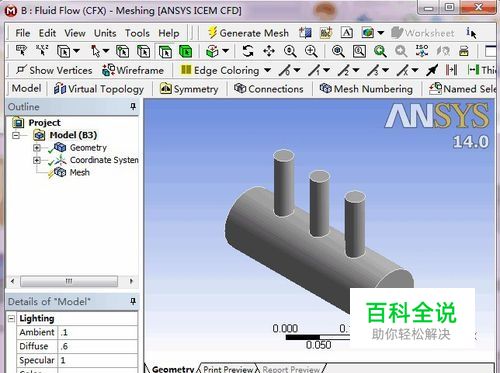
Task: Toggle Show Vertices
Action: [54, 70]
